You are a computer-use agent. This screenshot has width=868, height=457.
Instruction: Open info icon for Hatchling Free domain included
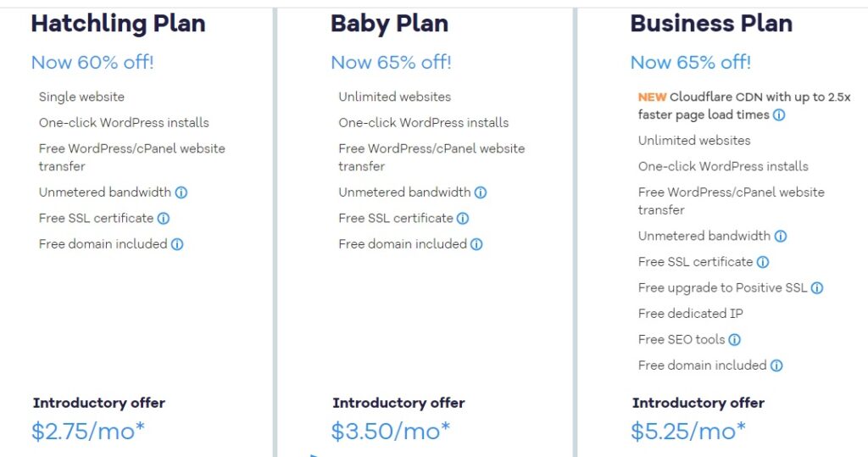tap(177, 244)
